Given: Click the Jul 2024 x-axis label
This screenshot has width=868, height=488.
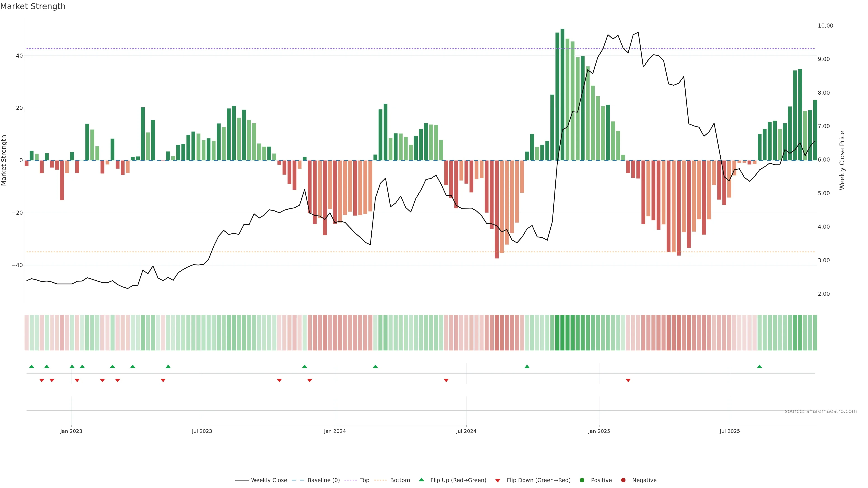Looking at the screenshot, I should click(466, 431).
